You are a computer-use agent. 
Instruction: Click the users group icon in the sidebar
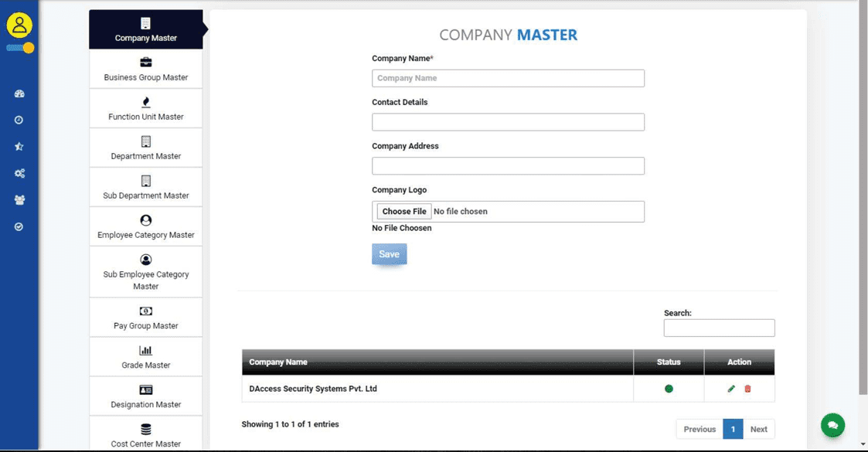pyautogui.click(x=19, y=199)
